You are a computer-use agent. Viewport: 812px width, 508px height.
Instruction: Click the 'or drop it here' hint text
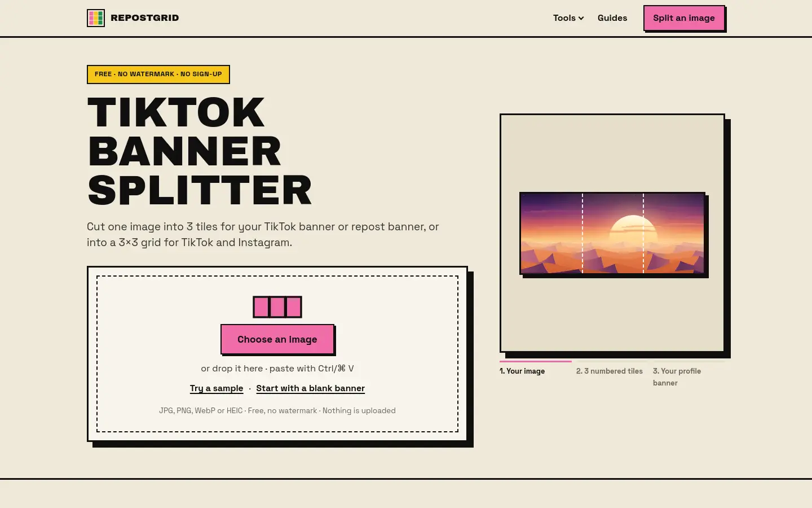(x=232, y=369)
